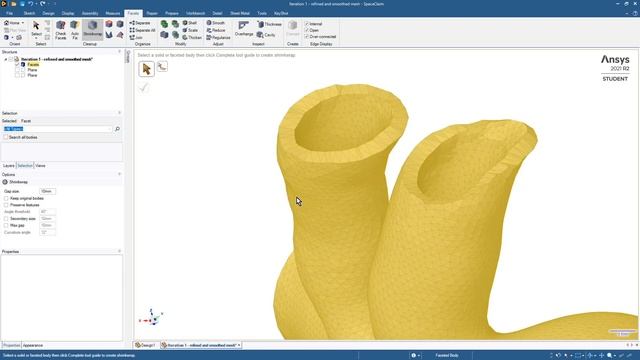Click the Complete checkmark tool guide
The width and height of the screenshot is (640, 360).
click(x=143, y=87)
